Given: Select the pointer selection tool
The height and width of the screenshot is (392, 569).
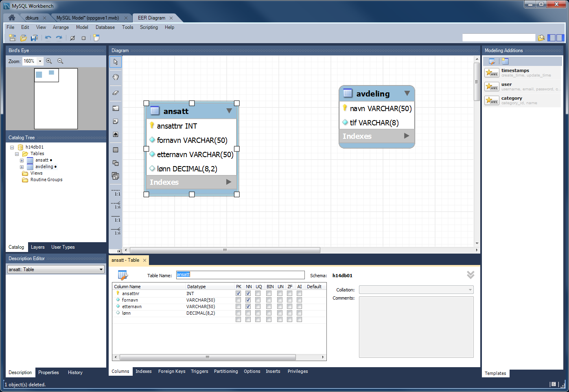Looking at the screenshot, I should pyautogui.click(x=116, y=62).
